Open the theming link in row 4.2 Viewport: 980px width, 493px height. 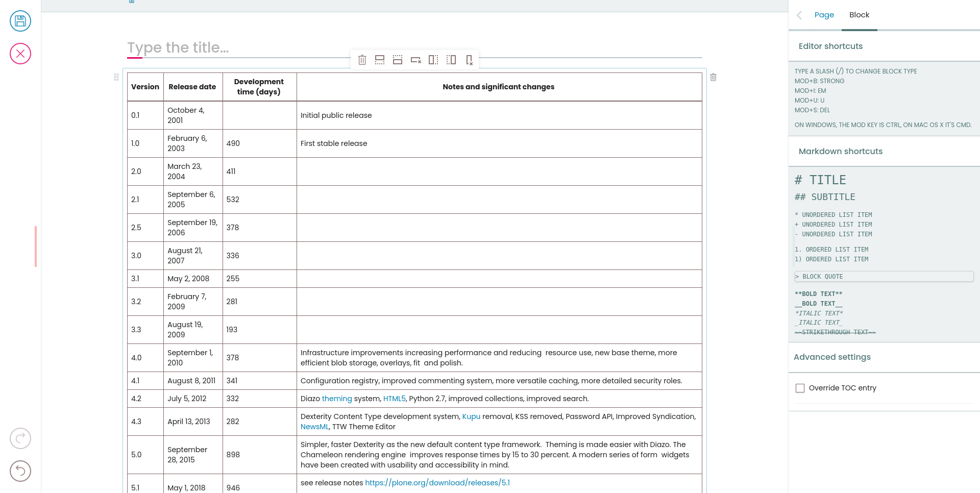(x=337, y=399)
